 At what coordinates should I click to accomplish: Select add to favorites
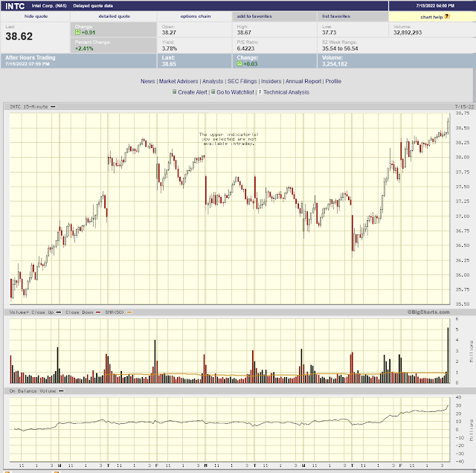[254, 16]
